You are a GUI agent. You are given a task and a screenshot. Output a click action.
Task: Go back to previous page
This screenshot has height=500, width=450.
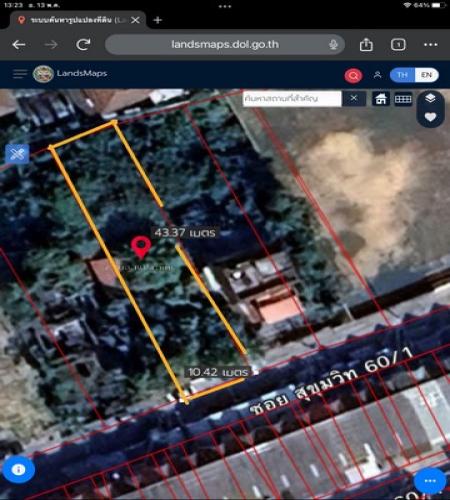tap(19, 45)
